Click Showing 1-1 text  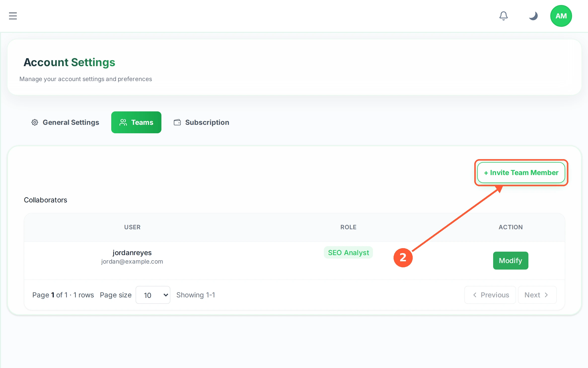pos(196,295)
